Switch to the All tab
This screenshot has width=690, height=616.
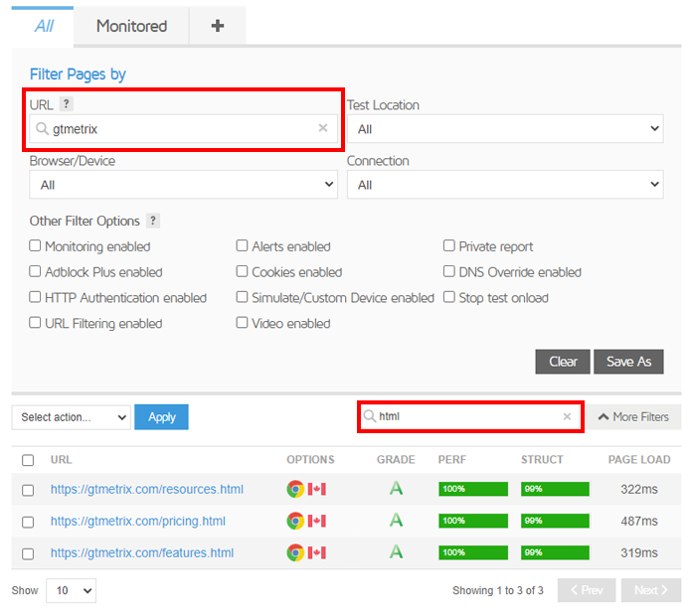click(43, 26)
